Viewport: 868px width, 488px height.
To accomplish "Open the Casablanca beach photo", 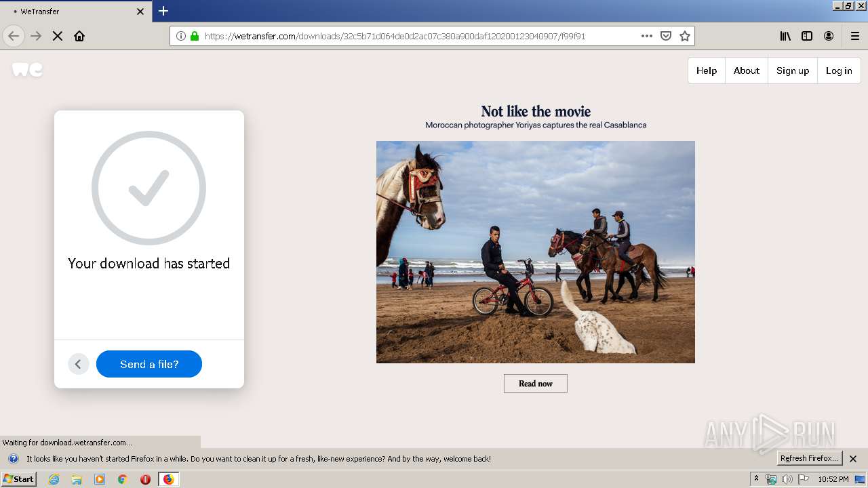I will (536, 252).
